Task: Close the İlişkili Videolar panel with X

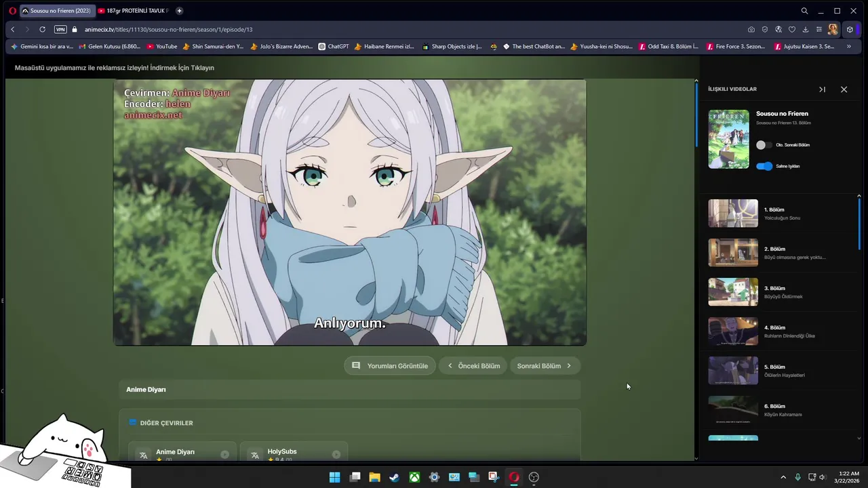Action: point(844,89)
